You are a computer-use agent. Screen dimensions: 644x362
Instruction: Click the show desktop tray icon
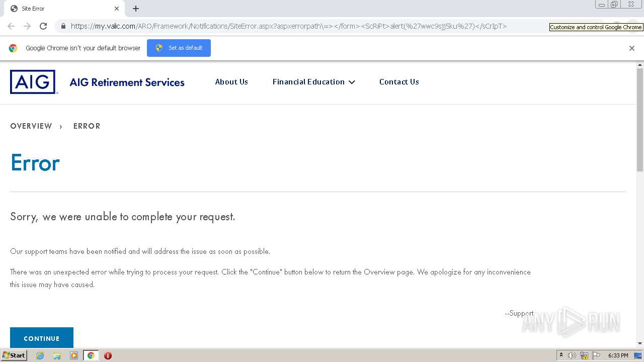(638, 355)
